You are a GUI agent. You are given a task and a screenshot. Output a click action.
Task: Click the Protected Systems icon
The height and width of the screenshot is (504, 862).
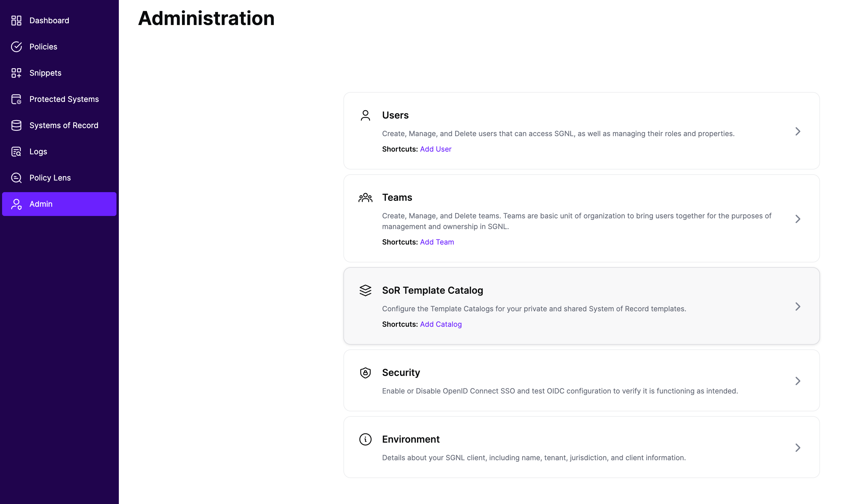(16, 99)
